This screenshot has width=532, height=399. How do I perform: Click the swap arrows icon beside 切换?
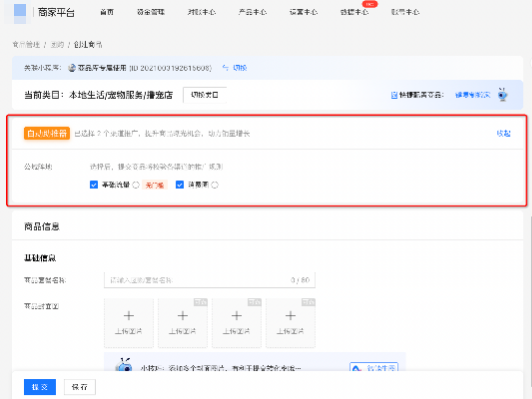[x=225, y=68]
